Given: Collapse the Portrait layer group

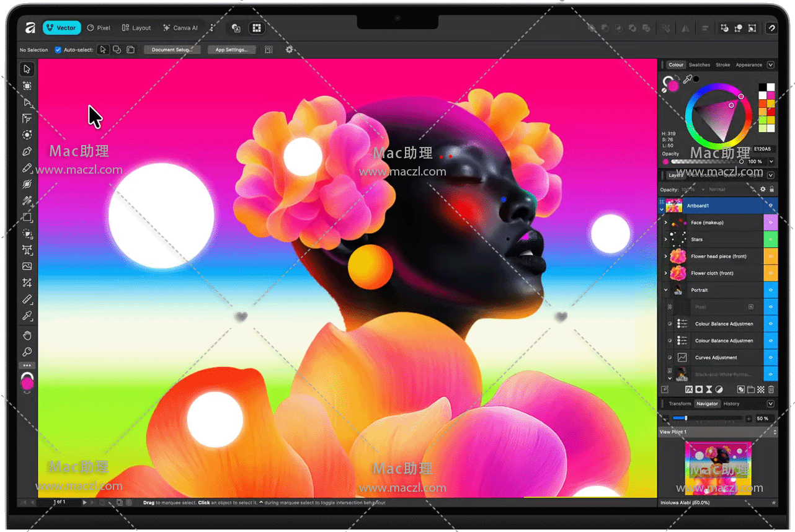Looking at the screenshot, I should pyautogui.click(x=665, y=290).
